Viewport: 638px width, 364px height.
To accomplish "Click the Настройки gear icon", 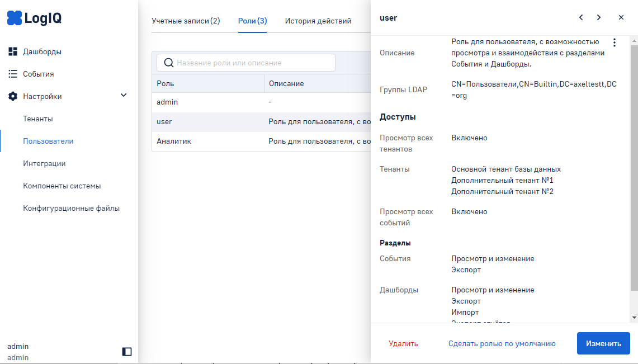I will click(x=13, y=96).
